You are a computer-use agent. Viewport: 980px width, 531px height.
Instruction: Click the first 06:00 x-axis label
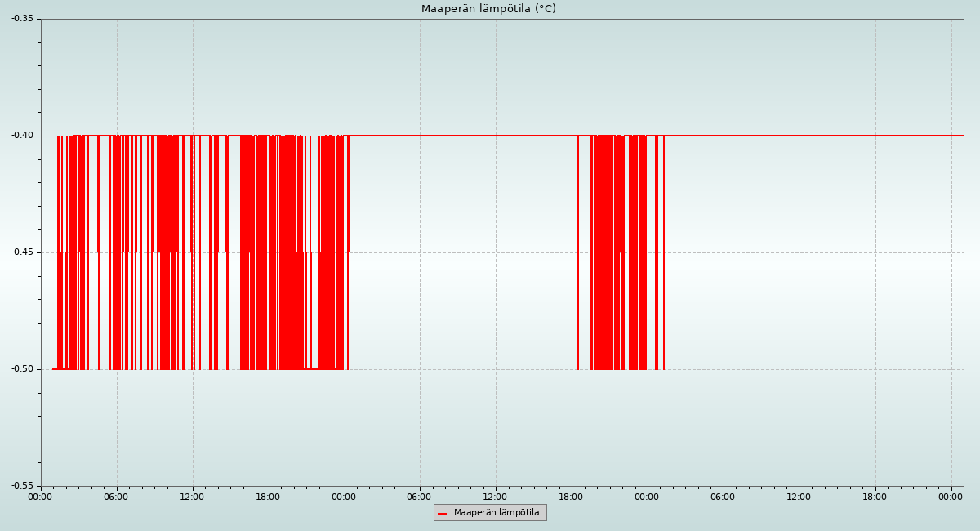116,497
